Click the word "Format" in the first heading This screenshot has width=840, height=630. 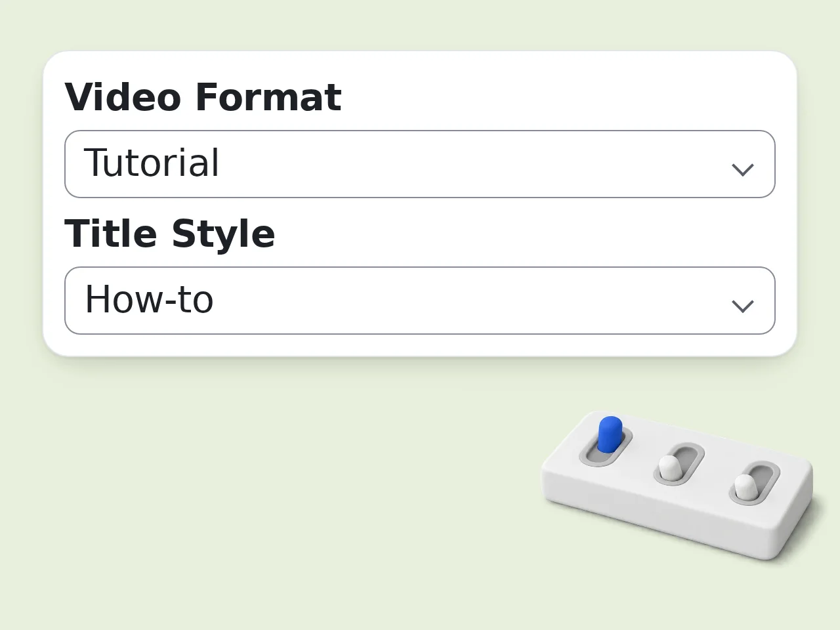(x=268, y=97)
